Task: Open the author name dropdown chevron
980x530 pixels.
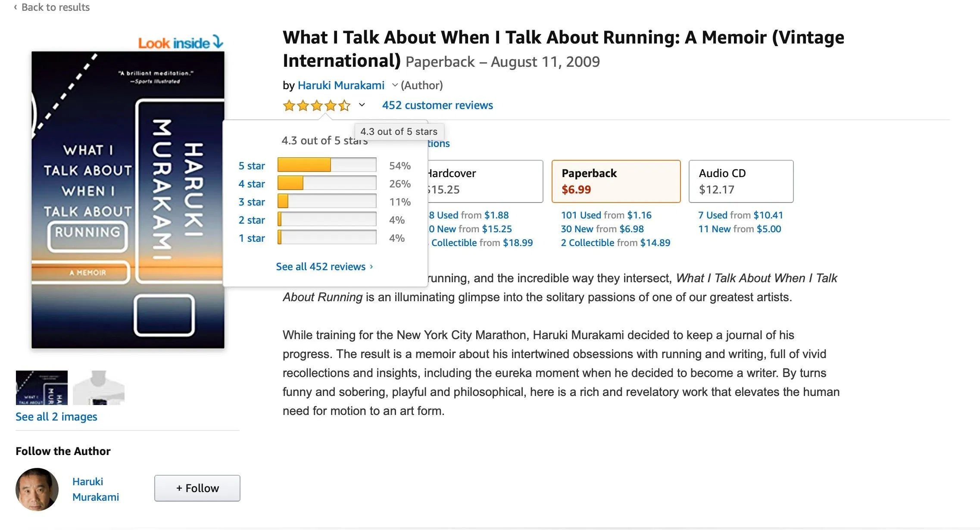Action: [x=394, y=85]
